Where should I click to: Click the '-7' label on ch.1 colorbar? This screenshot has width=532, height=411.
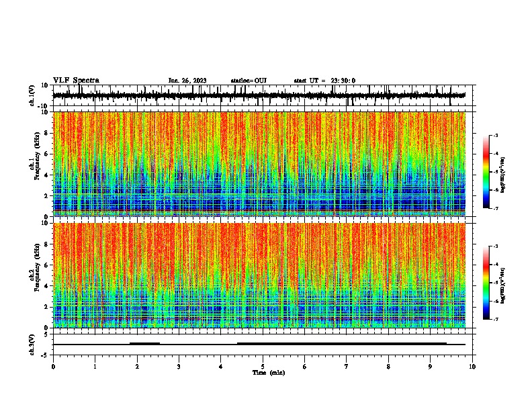click(495, 208)
